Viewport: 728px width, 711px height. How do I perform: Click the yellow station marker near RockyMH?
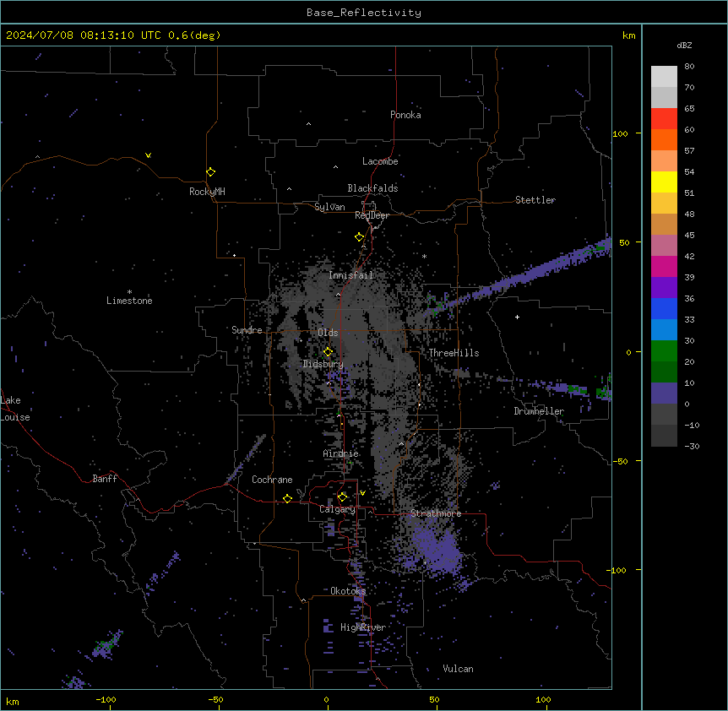pos(211,171)
